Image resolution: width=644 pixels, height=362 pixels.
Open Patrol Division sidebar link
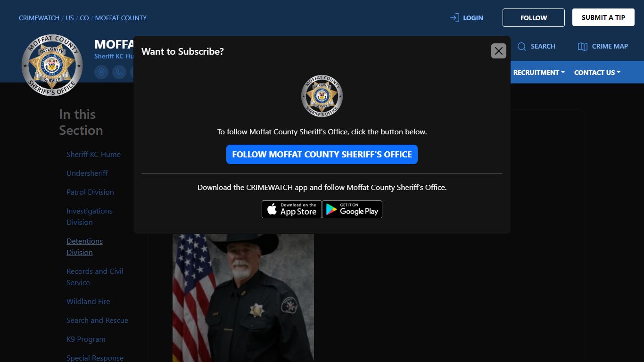click(x=90, y=192)
